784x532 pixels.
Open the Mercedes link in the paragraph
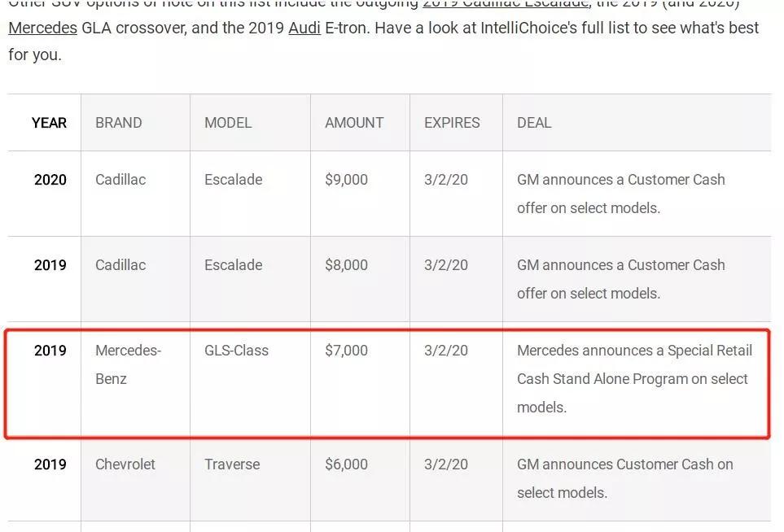(x=42, y=28)
